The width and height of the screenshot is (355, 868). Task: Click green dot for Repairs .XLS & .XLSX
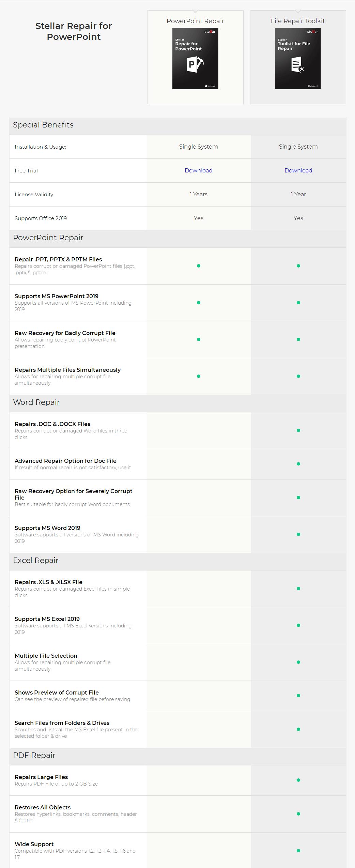[298, 589]
